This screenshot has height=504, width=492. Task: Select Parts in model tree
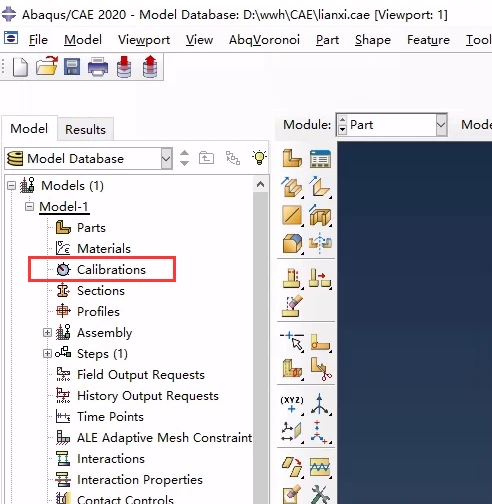tap(91, 228)
